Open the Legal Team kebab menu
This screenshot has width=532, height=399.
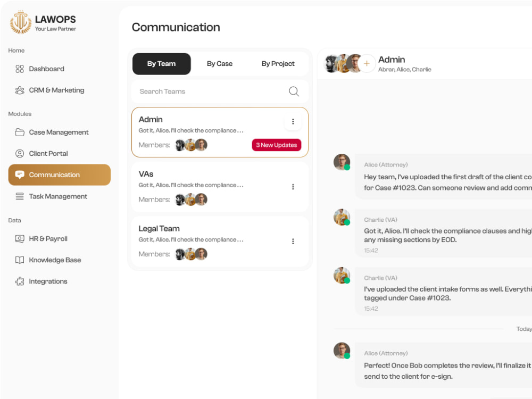point(293,241)
